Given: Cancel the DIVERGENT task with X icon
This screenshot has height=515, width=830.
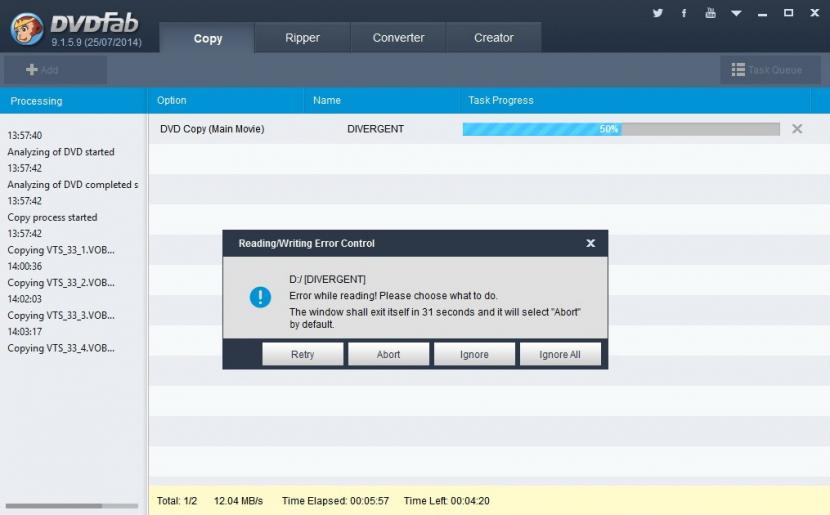Looking at the screenshot, I should pyautogui.click(x=797, y=129).
